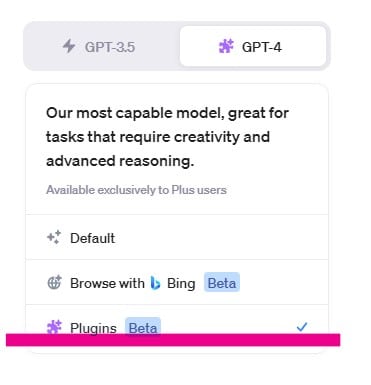
Task: Click the lightning bolt icon beside GPT-3.5
Action: tap(69, 46)
